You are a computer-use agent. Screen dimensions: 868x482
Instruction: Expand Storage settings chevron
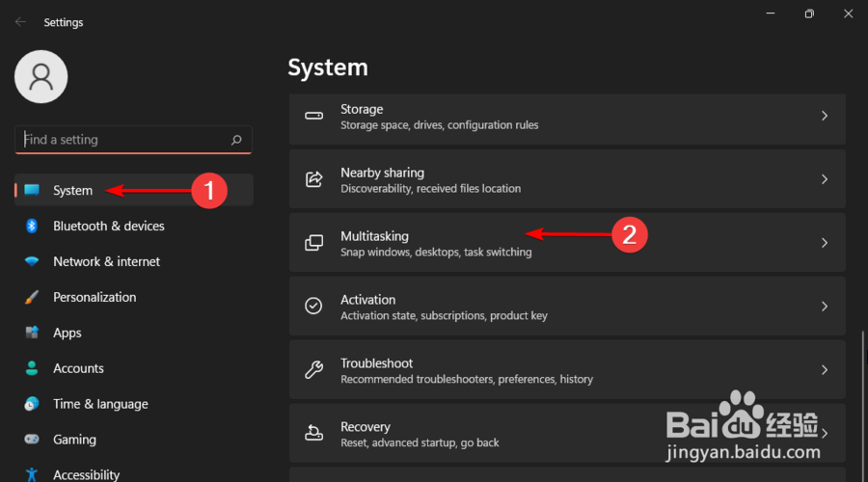tap(825, 116)
